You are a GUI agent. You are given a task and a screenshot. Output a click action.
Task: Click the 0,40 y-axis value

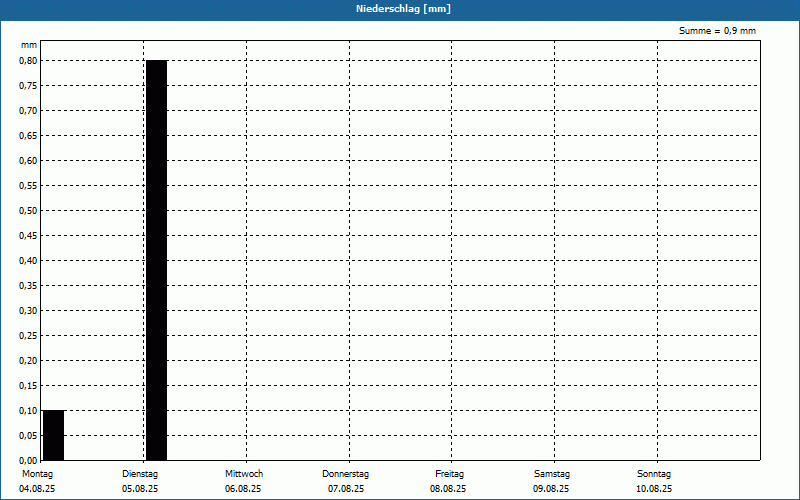pos(28,261)
